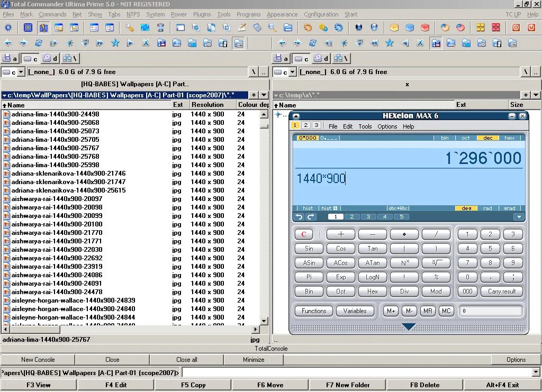Click the notepad with pencil icon
542x392 pixels.
pos(241,28)
